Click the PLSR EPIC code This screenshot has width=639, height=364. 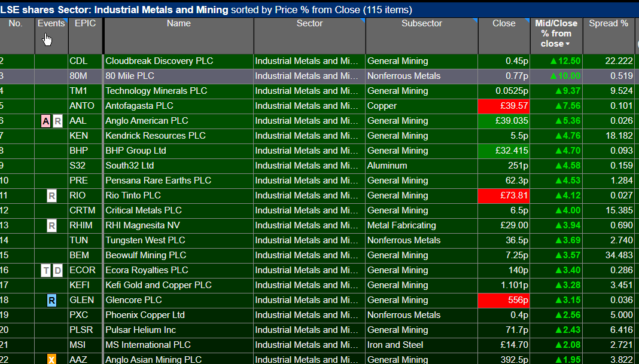81,330
